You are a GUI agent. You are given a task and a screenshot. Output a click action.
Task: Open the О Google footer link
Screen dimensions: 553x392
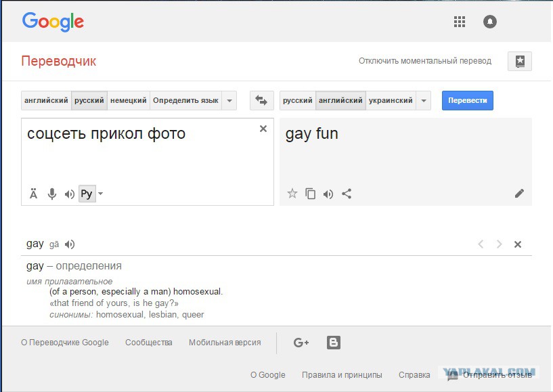pyautogui.click(x=267, y=374)
